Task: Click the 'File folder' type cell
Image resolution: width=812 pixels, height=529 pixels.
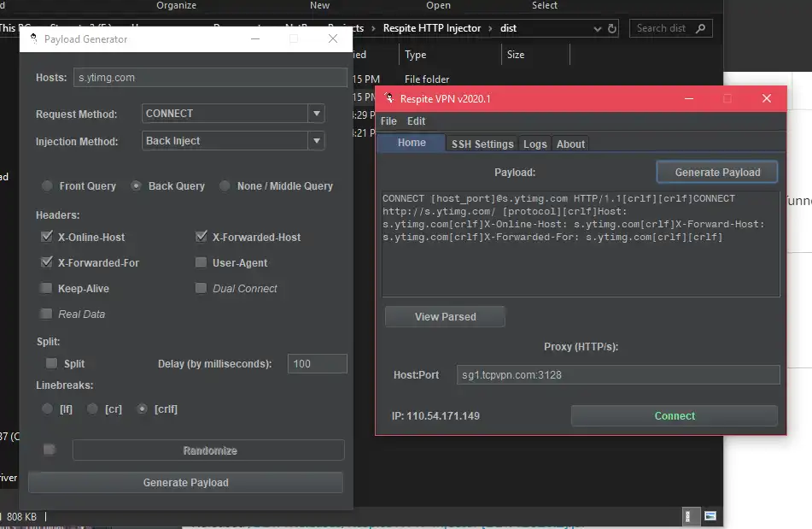Action: point(427,79)
